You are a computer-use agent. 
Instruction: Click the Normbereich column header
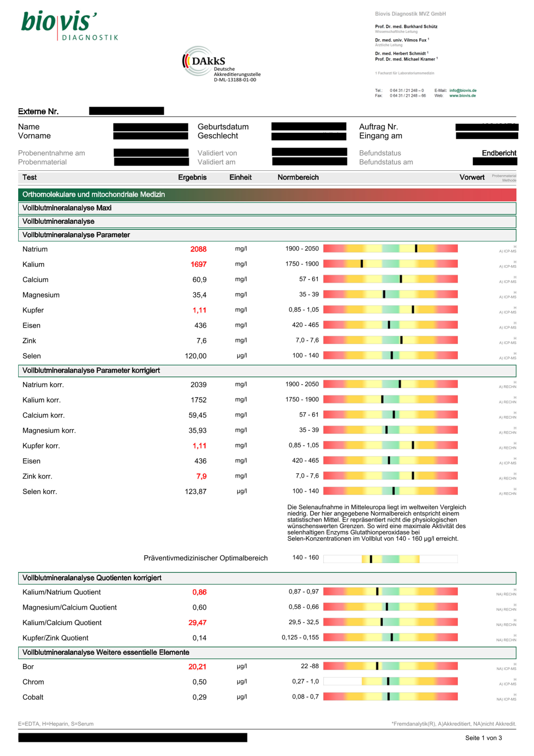click(298, 177)
